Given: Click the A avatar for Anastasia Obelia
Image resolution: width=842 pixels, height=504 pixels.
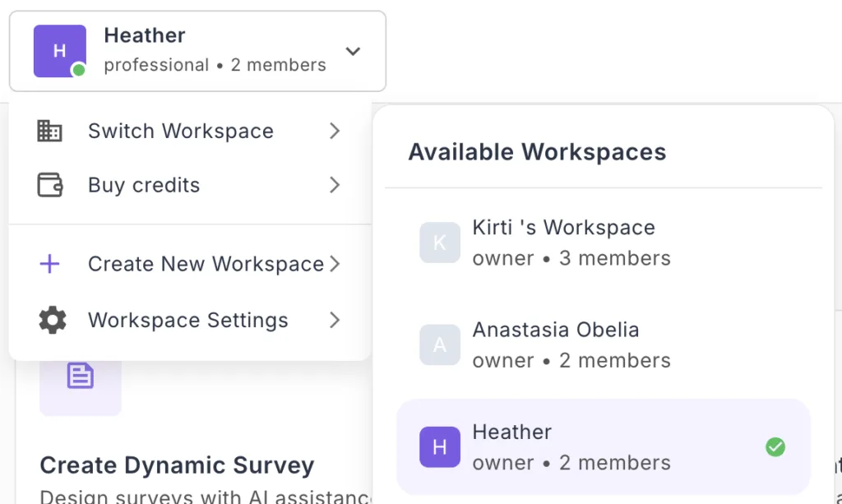Looking at the screenshot, I should [x=439, y=344].
